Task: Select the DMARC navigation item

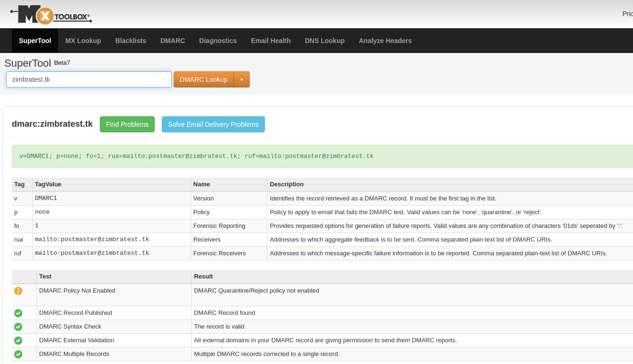Action: [173, 41]
